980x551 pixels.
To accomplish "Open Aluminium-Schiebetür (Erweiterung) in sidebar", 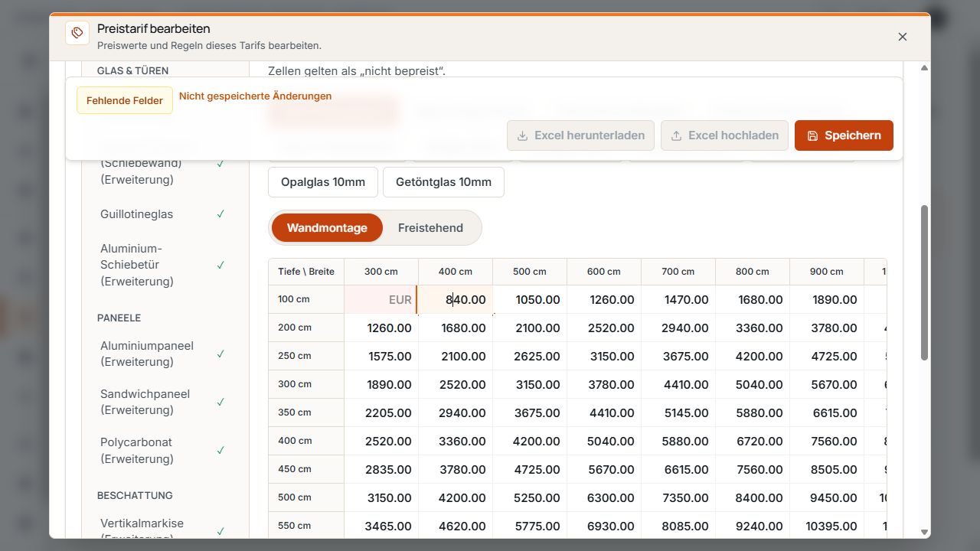I will (162, 265).
